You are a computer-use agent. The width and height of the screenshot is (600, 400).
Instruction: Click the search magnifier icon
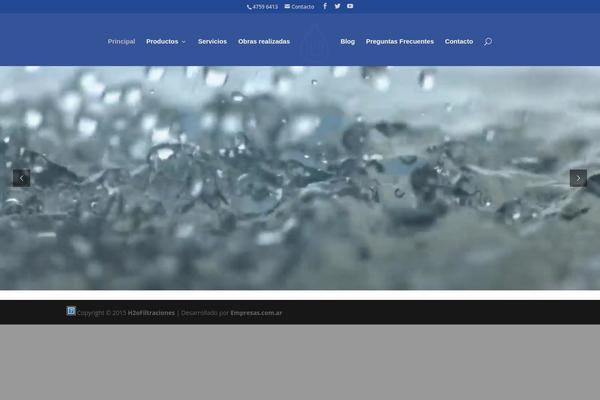(488, 41)
